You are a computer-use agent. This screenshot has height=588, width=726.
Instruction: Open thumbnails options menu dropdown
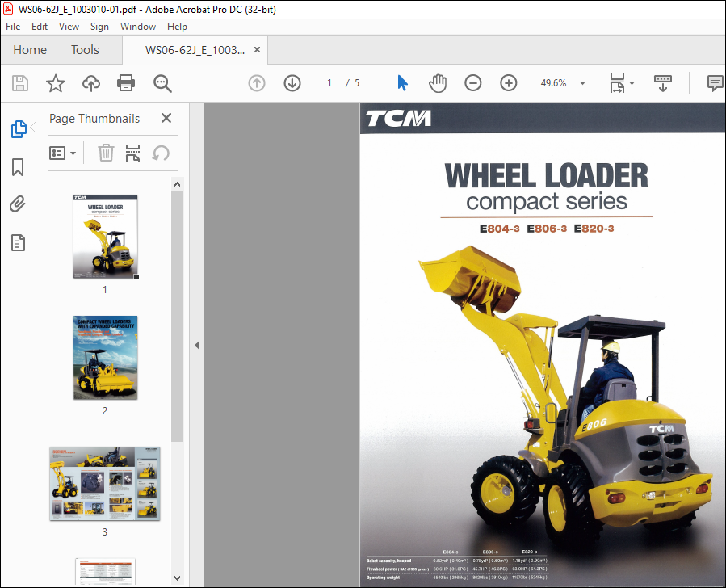62,153
